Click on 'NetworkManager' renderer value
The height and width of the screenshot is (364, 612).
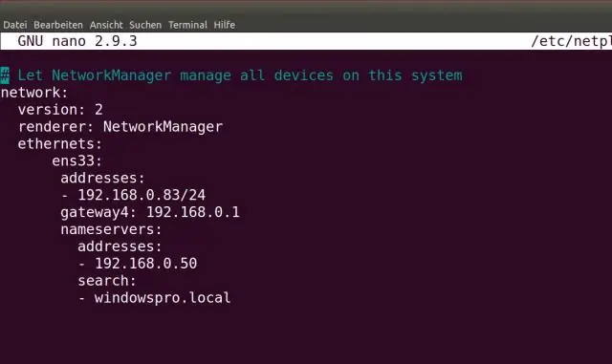click(x=163, y=127)
